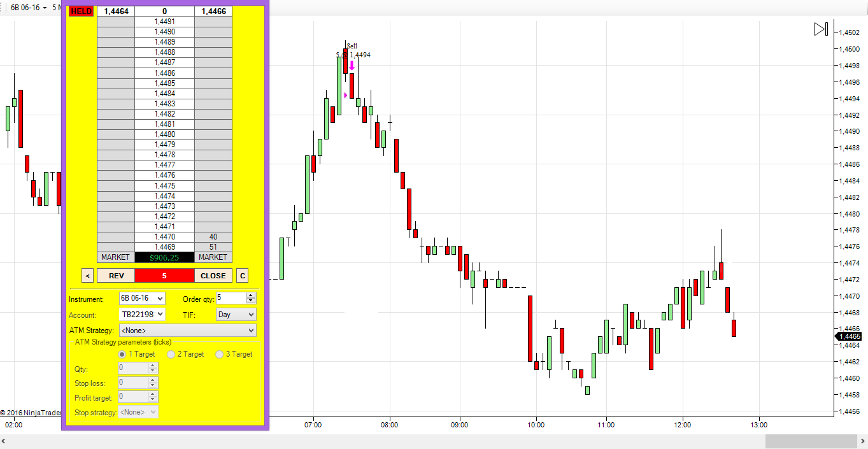Image resolution: width=868 pixels, height=449 pixels.
Task: Click the red HELD position indicator
Action: point(81,11)
